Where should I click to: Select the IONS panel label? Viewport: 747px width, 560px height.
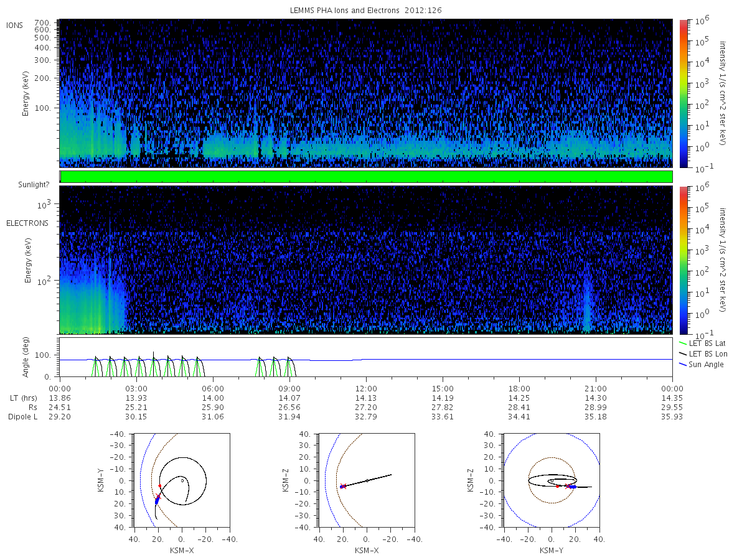tap(15, 25)
